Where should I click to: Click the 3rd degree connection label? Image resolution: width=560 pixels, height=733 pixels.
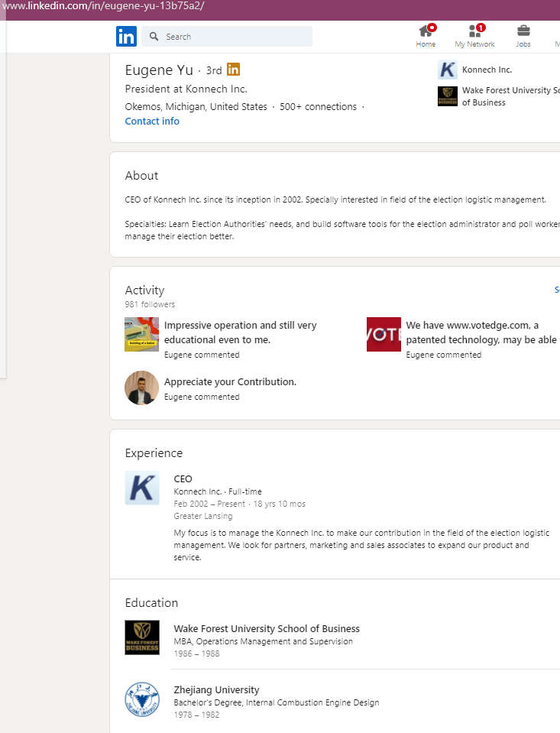[214, 70]
